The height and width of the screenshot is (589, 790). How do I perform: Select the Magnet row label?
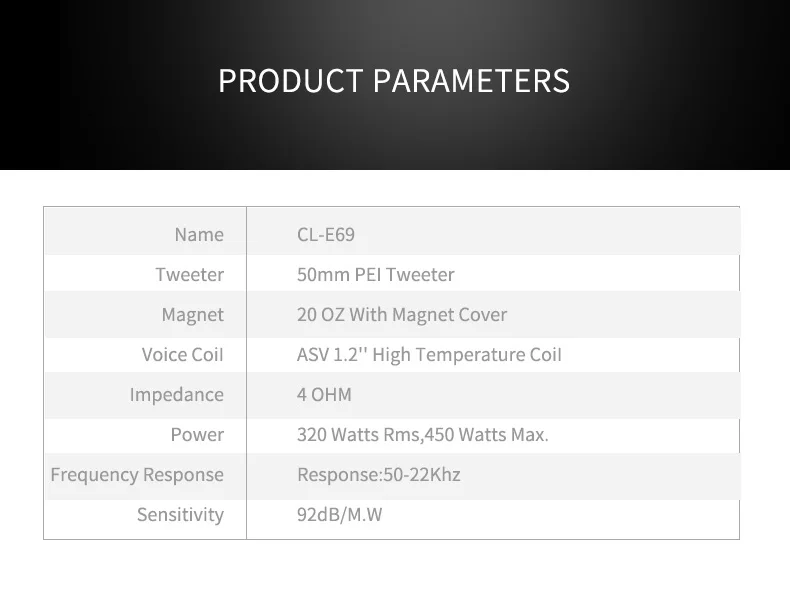point(192,314)
